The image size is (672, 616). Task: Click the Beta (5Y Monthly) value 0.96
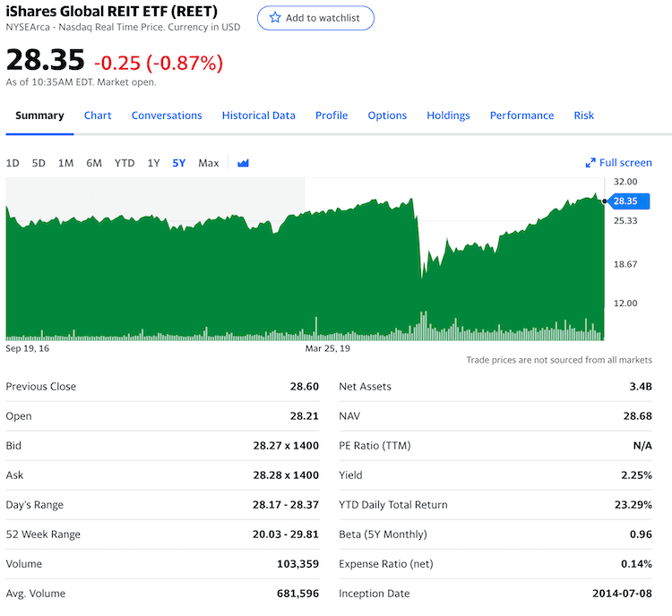click(x=641, y=535)
